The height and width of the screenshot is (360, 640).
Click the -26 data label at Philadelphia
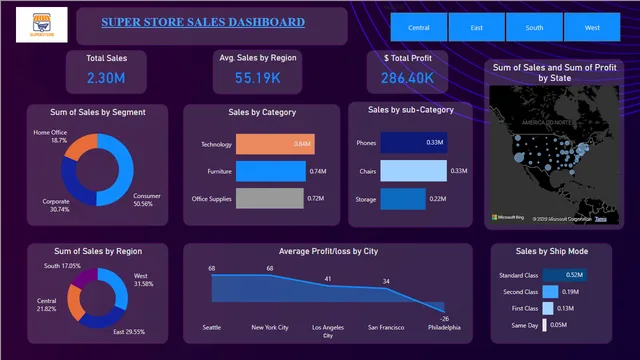(444, 318)
